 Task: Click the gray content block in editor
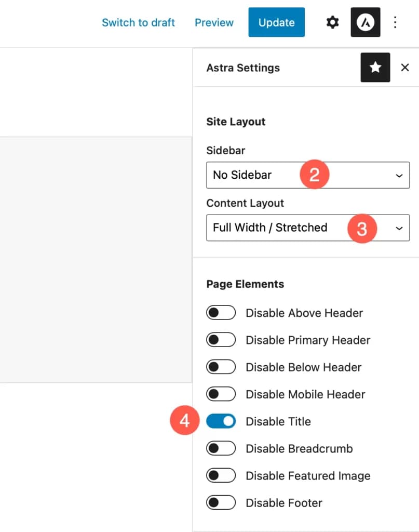click(x=96, y=260)
